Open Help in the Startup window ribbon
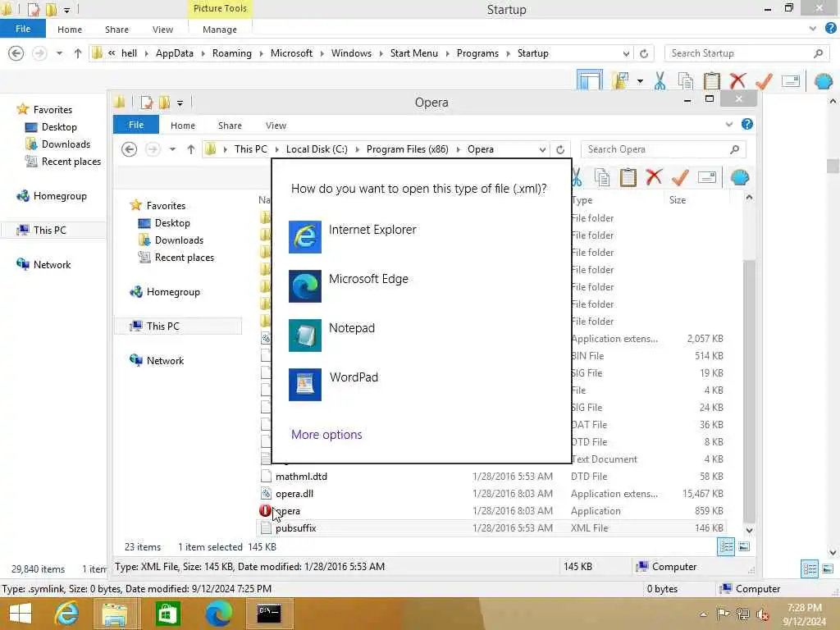Screen dimensions: 840x630 point(830,29)
